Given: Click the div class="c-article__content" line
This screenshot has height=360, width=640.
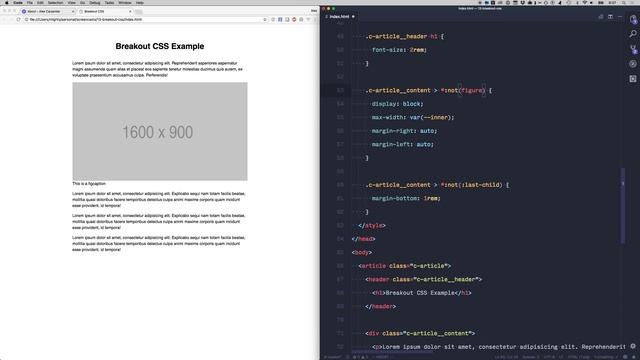Looking at the screenshot, I should point(420,333).
